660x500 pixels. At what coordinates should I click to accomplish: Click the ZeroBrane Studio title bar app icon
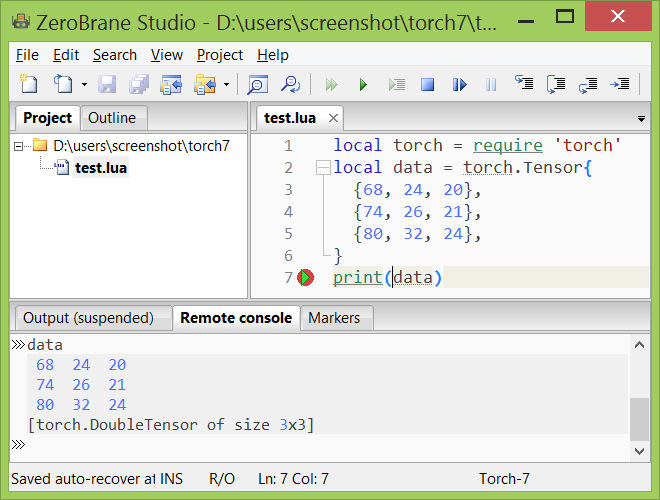[x=21, y=22]
